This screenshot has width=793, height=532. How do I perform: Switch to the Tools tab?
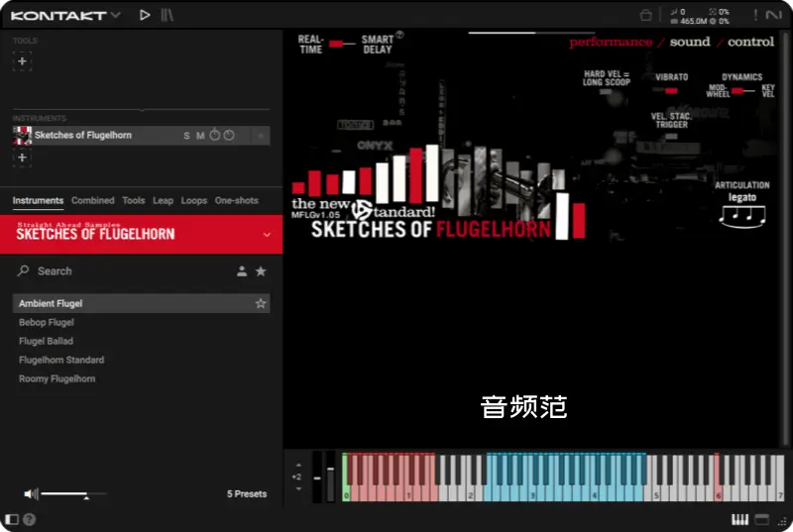point(134,200)
